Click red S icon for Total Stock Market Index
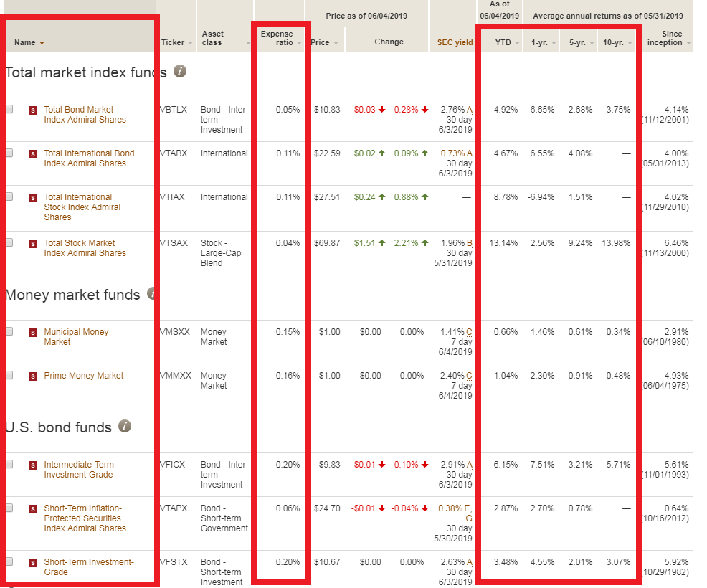This screenshot has height=588, width=707. 33,244
